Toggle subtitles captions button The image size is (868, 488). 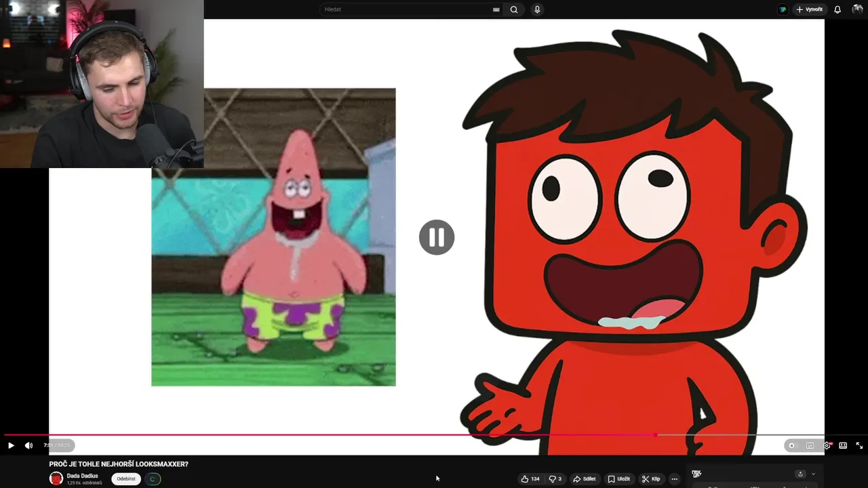810,445
